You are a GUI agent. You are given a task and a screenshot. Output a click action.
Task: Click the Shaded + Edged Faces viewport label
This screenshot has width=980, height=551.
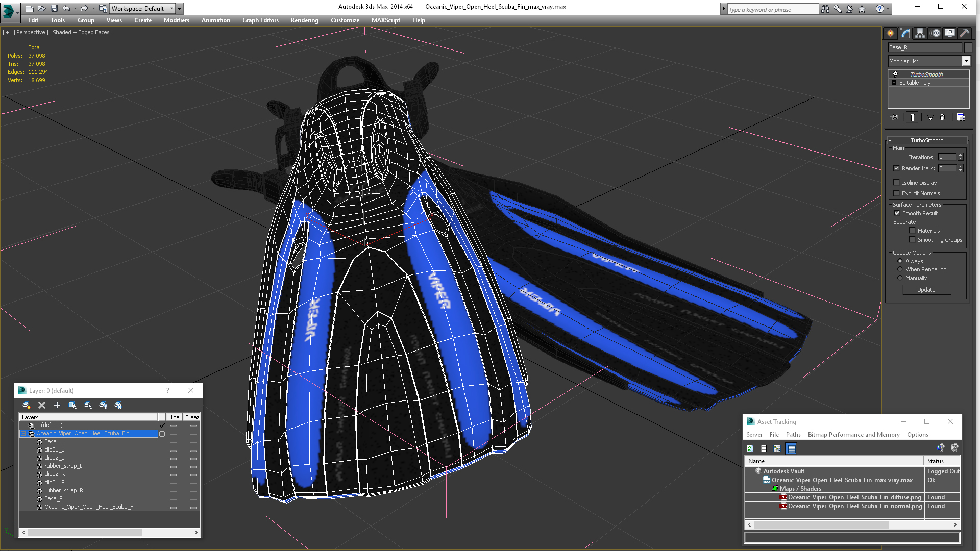coord(81,32)
